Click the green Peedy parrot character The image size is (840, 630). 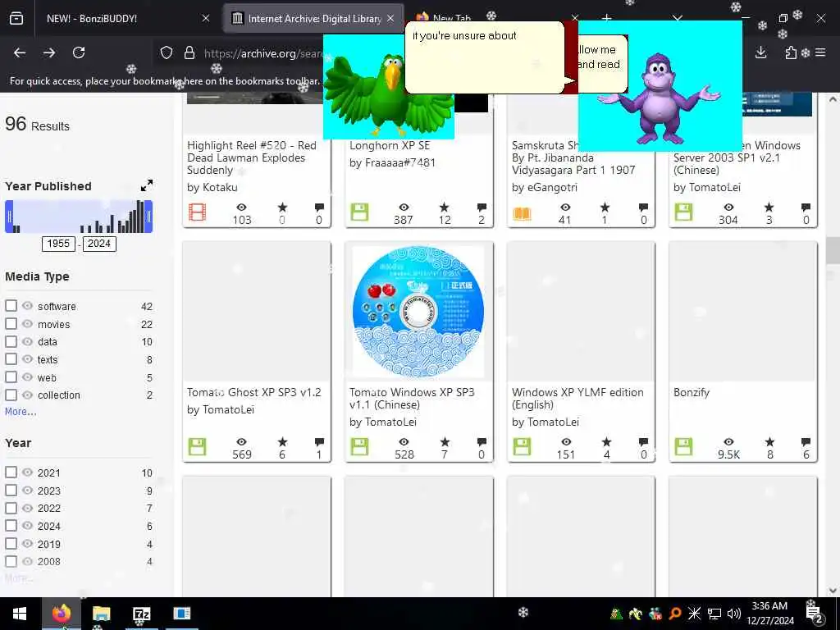(x=389, y=94)
